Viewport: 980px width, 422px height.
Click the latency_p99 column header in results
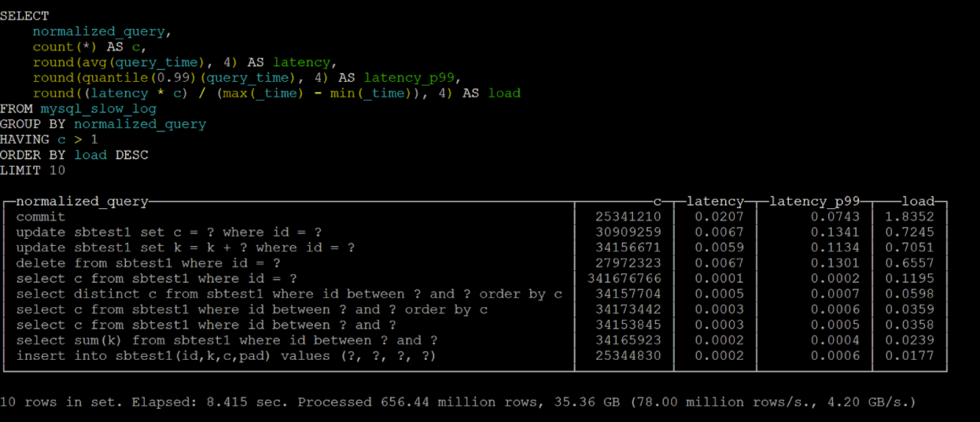(812, 202)
